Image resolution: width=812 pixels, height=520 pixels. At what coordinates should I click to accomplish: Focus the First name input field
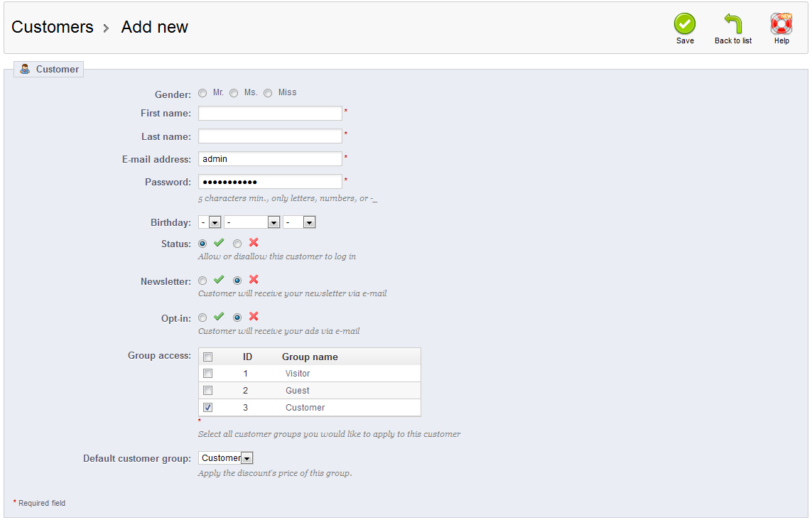pos(270,114)
